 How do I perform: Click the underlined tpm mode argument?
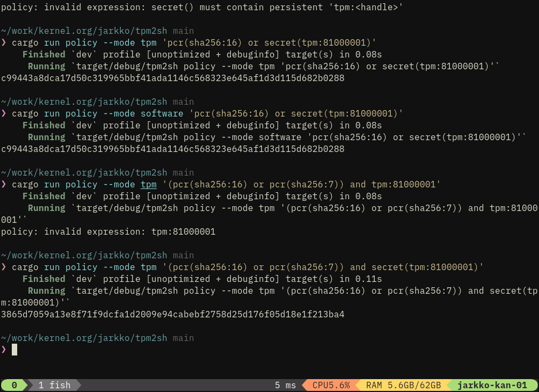point(148,184)
